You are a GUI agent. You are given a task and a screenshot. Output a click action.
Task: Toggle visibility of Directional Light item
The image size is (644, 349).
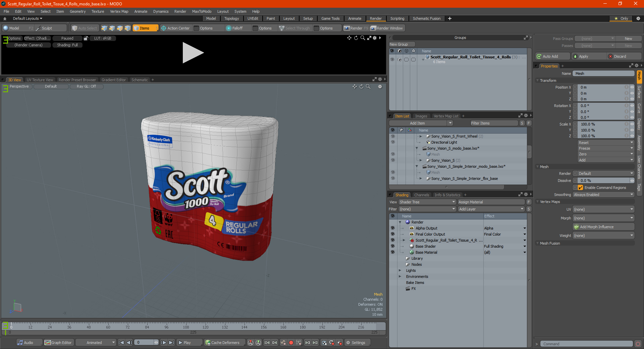[392, 142]
